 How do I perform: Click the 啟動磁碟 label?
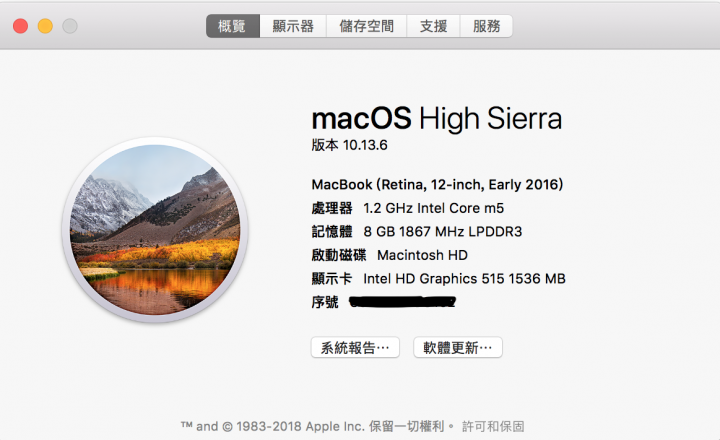[339, 255]
